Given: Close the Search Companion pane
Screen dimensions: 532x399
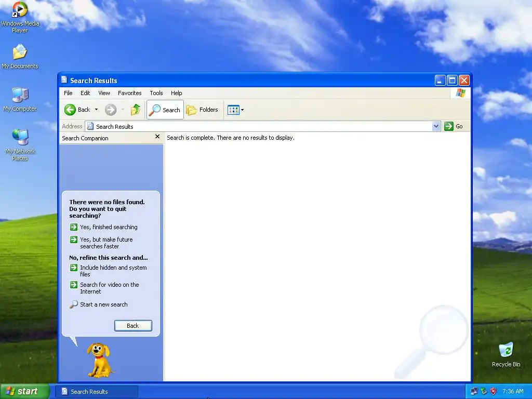Looking at the screenshot, I should click(x=157, y=137).
